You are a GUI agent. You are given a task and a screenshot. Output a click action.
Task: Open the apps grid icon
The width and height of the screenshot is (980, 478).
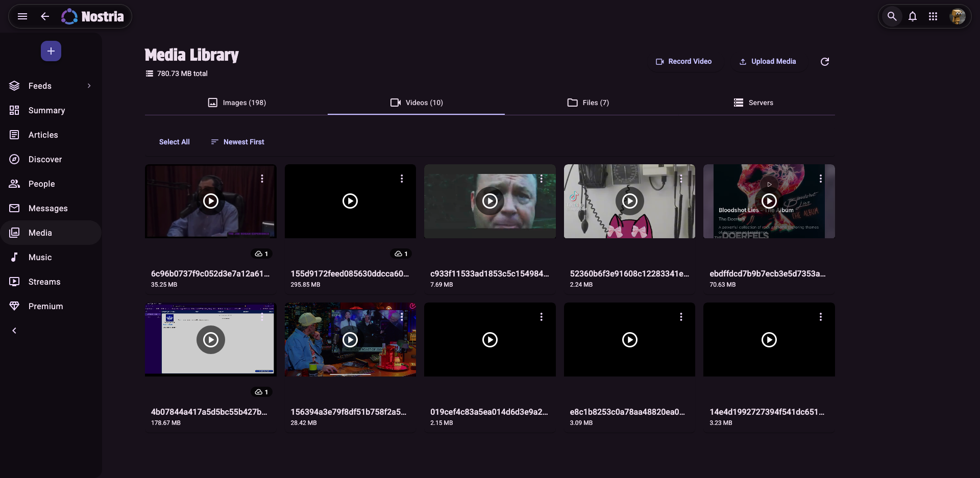pyautogui.click(x=933, y=16)
